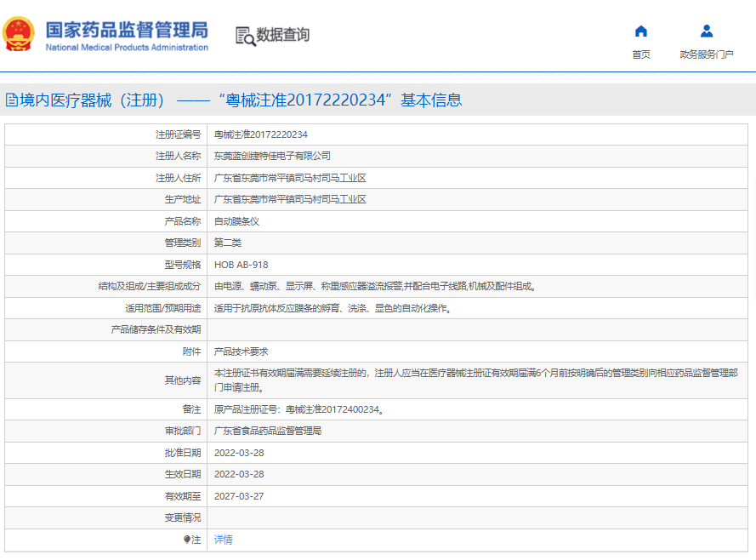Click the 管理类别 row label

(x=183, y=243)
